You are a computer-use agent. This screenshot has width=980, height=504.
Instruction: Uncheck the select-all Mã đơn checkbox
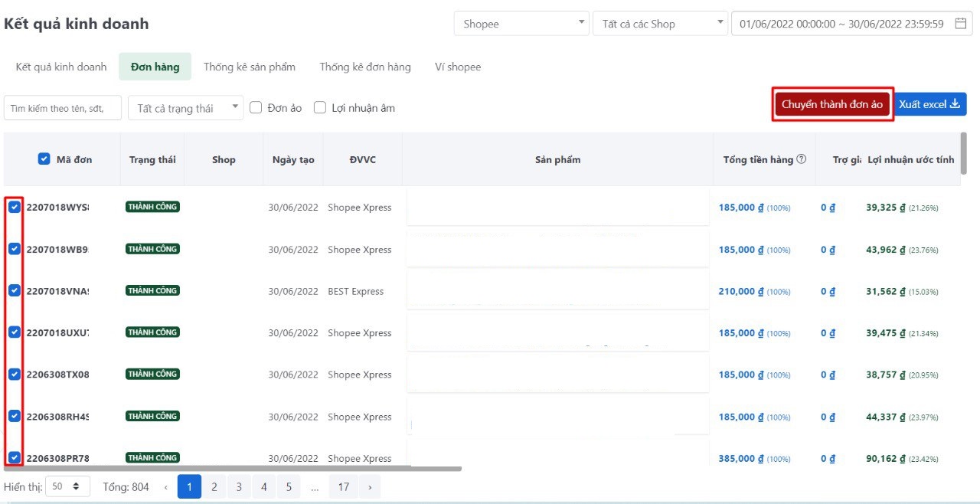tap(44, 159)
